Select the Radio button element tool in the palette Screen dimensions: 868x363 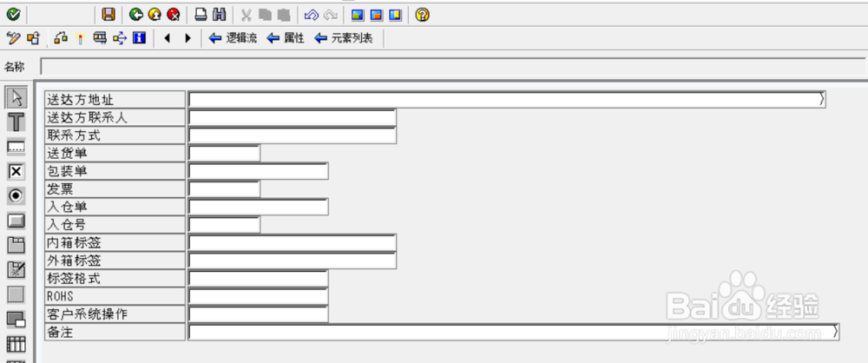click(16, 195)
